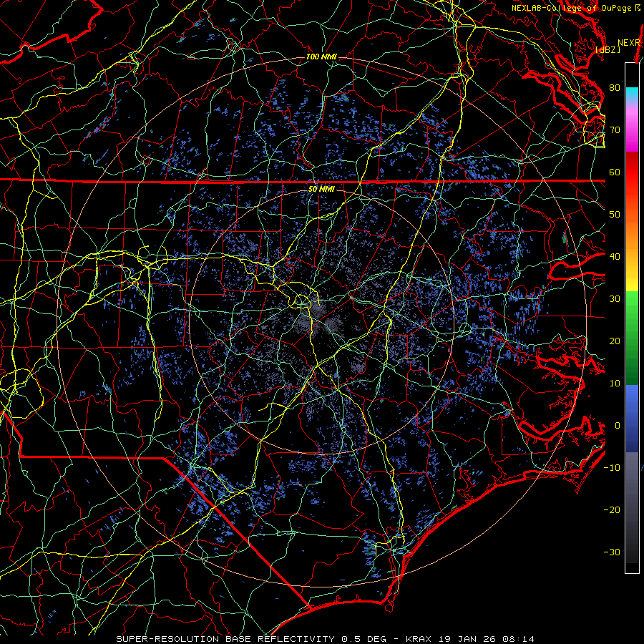Click the [dBZ] units label
This screenshot has height=644, width=644.
pos(608,49)
